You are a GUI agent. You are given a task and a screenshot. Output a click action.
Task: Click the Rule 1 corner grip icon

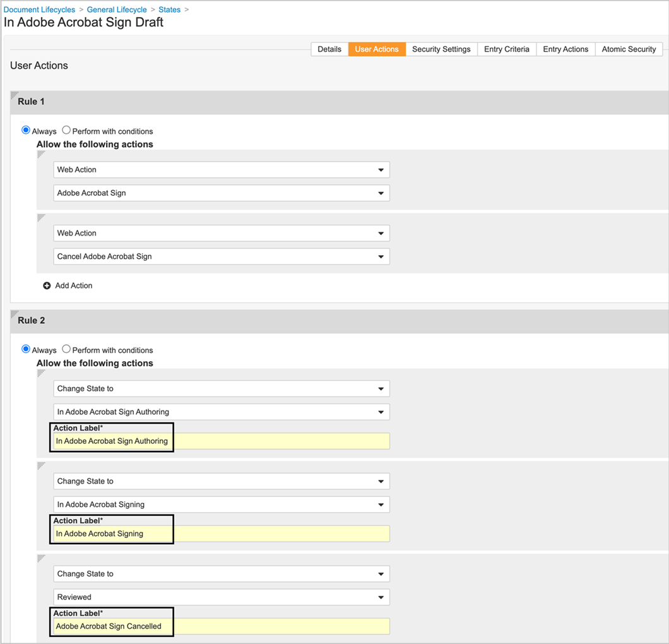pyautogui.click(x=14, y=95)
